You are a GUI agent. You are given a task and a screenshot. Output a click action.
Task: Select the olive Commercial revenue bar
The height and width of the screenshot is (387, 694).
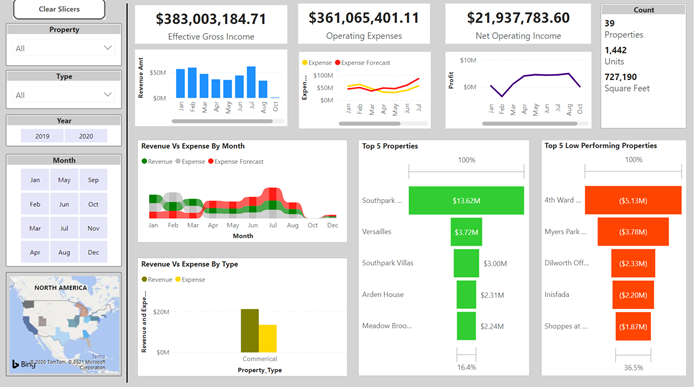[x=250, y=330]
